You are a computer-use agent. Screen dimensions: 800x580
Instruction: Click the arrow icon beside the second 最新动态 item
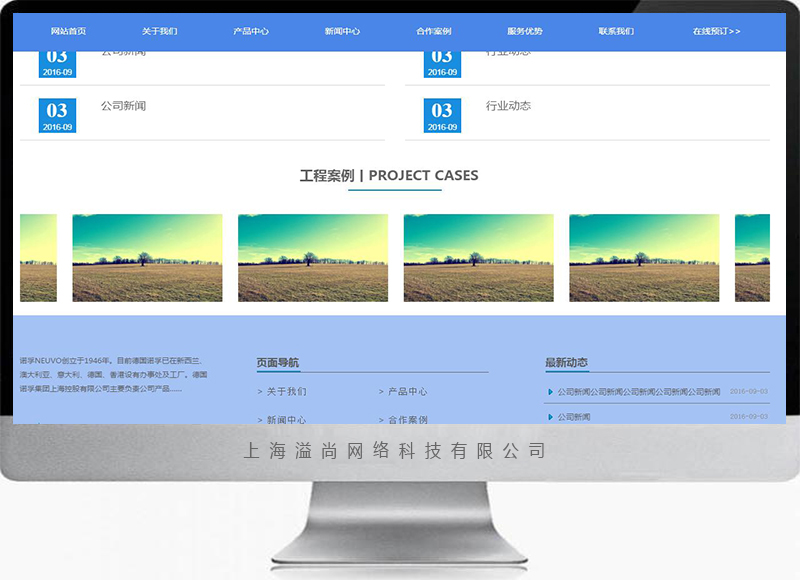[550, 417]
